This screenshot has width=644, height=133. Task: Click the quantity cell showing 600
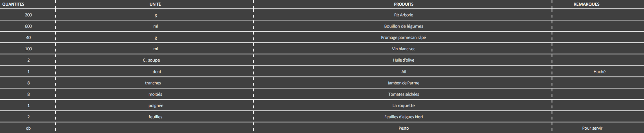click(x=28, y=26)
